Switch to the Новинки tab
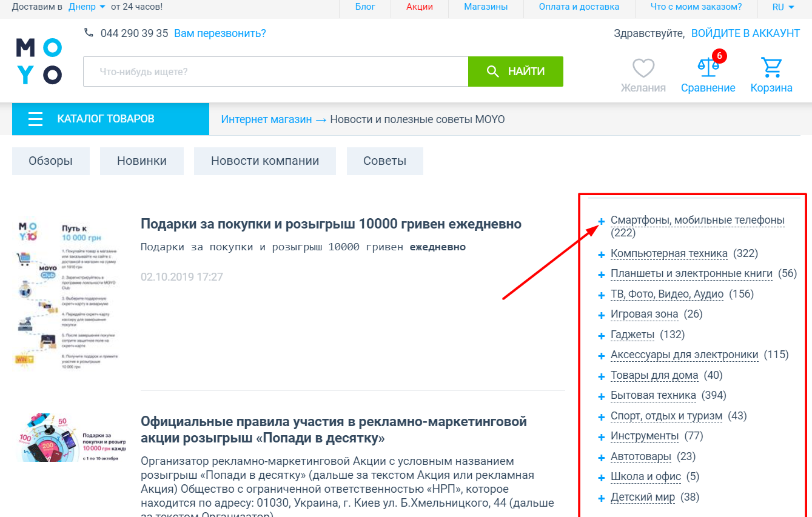812x517 pixels. [x=142, y=161]
